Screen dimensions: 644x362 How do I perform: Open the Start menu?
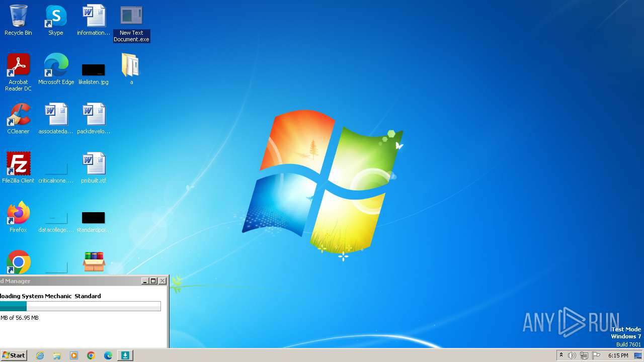click(14, 355)
